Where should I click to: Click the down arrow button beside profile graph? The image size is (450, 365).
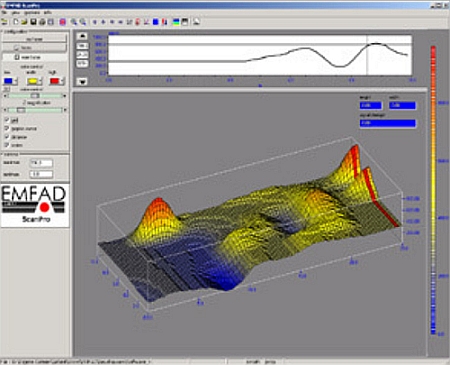click(82, 81)
